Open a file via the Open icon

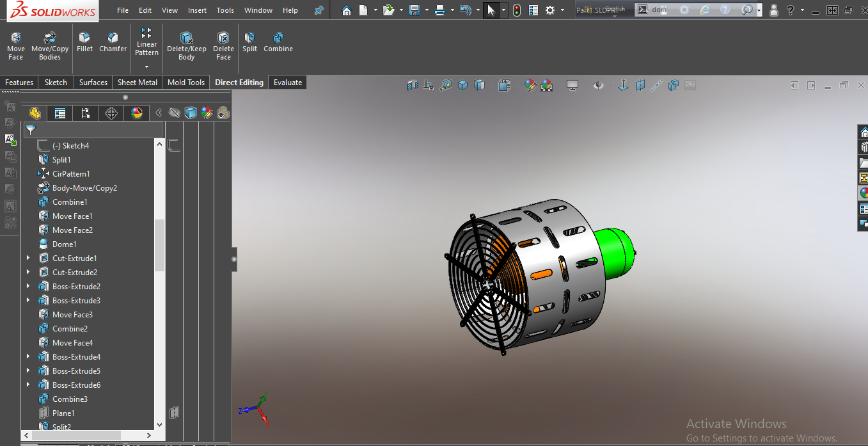pos(388,10)
